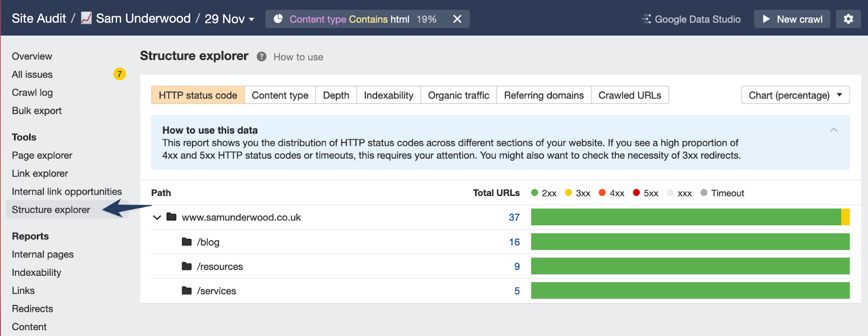Open the Chart (percentage) dropdown

point(795,95)
